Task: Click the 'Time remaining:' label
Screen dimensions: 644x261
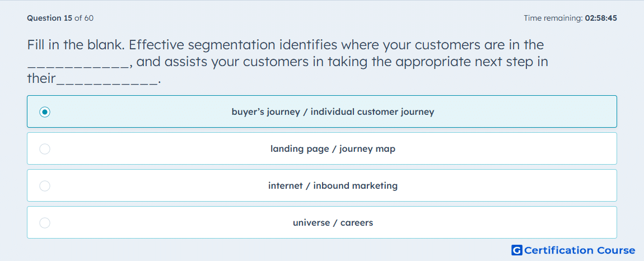Action: click(553, 18)
